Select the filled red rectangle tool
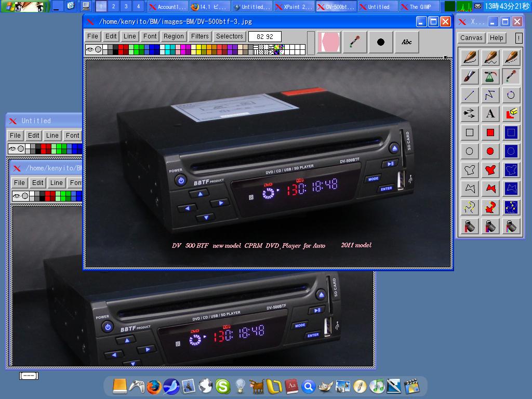 (490, 132)
